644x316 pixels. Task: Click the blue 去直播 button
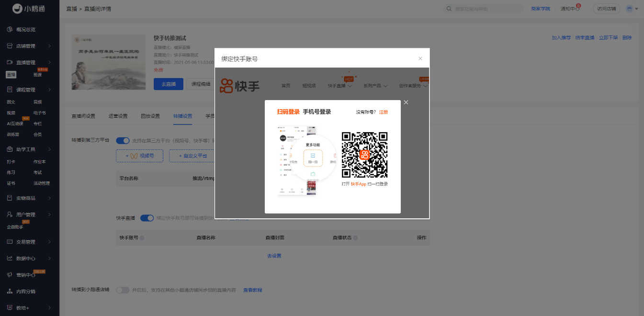click(x=168, y=84)
